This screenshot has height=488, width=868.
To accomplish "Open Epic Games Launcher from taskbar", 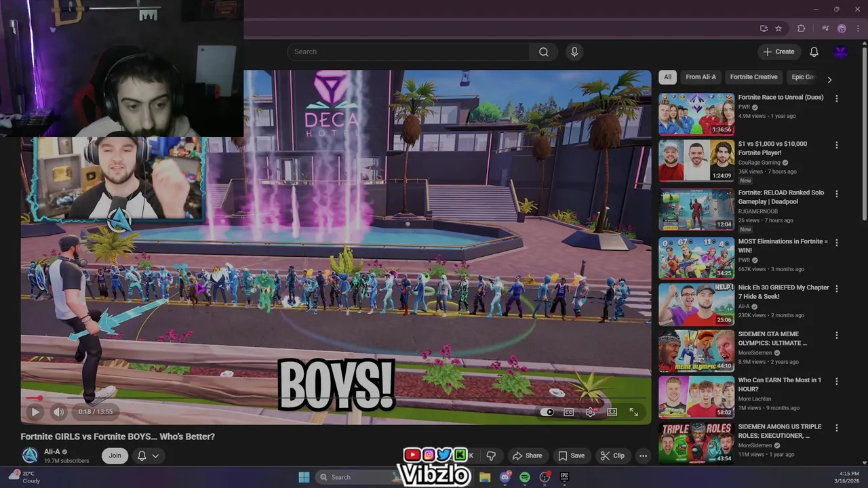I will click(564, 477).
